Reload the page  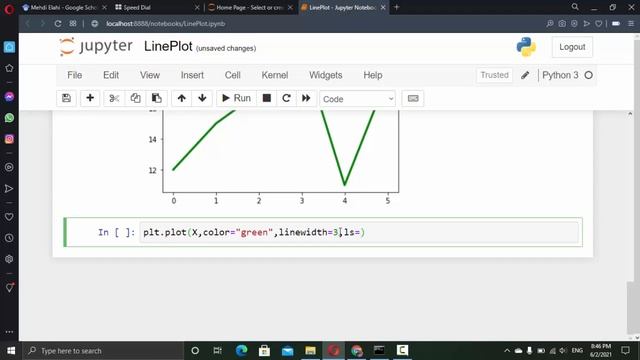tap(58, 24)
